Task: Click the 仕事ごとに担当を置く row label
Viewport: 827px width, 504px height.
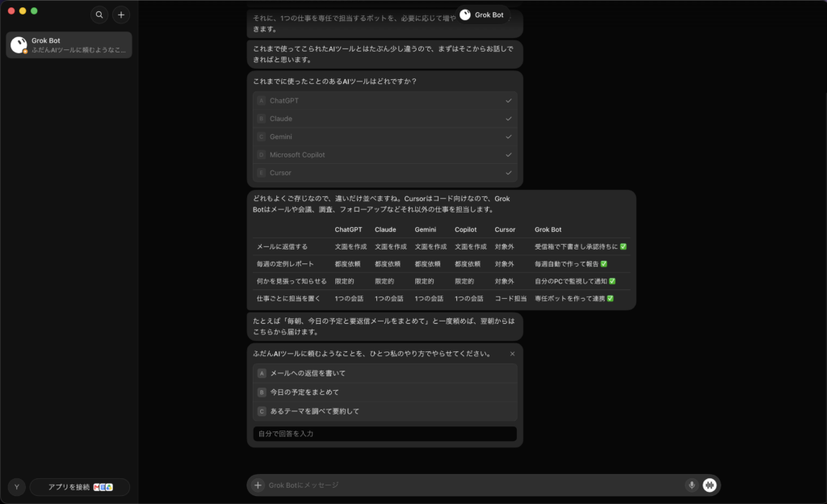Action: tap(288, 298)
